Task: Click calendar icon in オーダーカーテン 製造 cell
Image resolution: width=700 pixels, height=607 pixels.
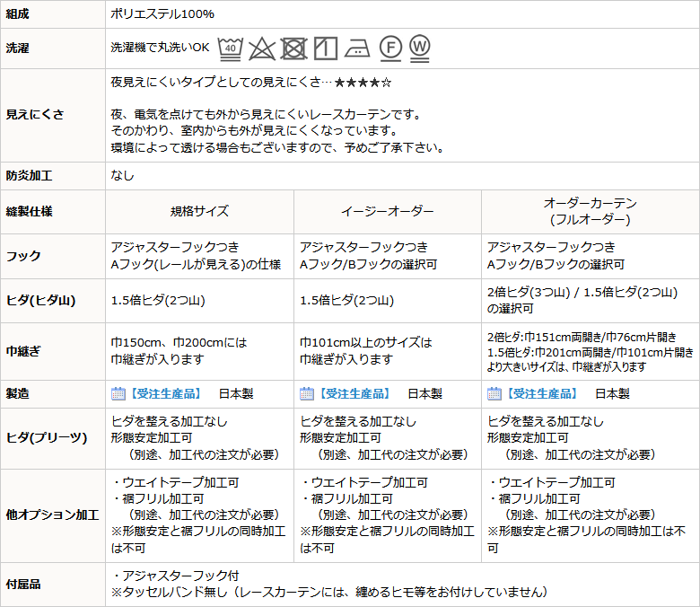Action: (494, 393)
